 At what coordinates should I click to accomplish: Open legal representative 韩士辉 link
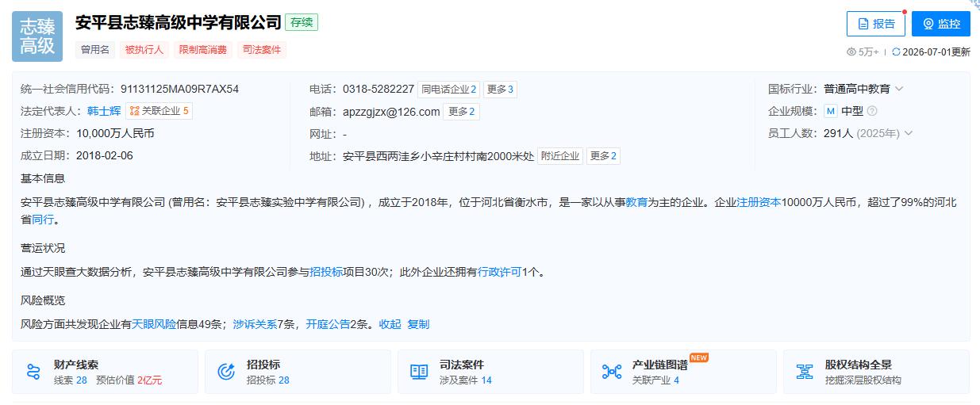tap(105, 111)
